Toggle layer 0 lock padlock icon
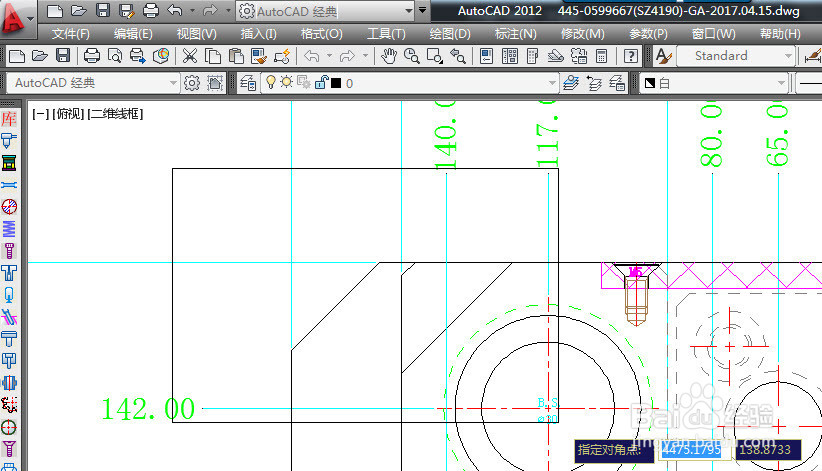 [x=321, y=82]
